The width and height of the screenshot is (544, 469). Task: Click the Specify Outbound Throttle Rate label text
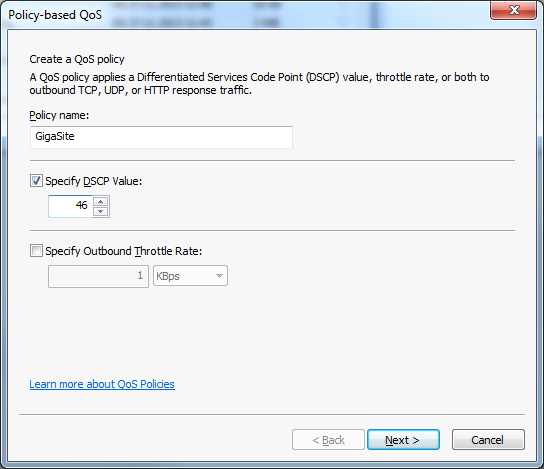click(x=124, y=251)
